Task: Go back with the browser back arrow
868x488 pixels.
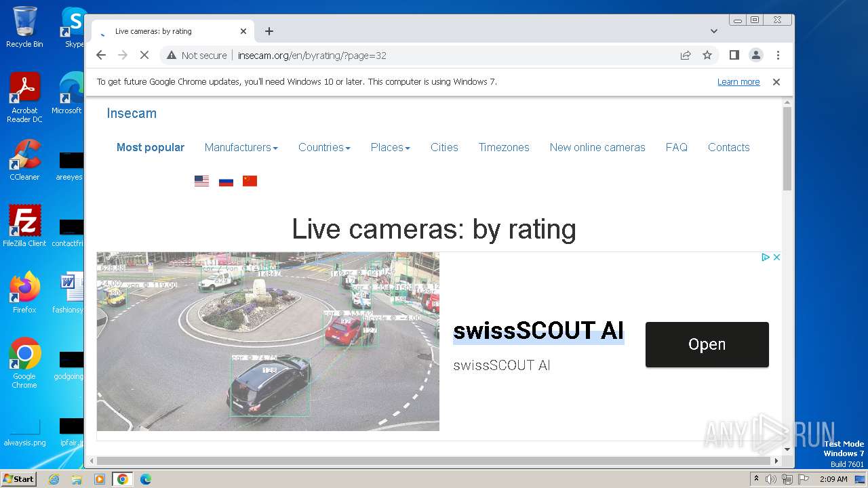Action: 101,55
